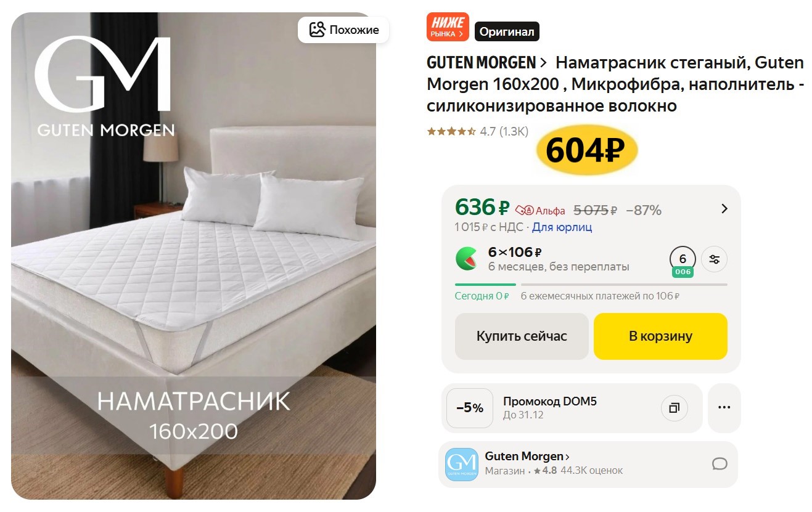Open installment settings sliders icon
The image size is (812, 512).
click(x=715, y=259)
